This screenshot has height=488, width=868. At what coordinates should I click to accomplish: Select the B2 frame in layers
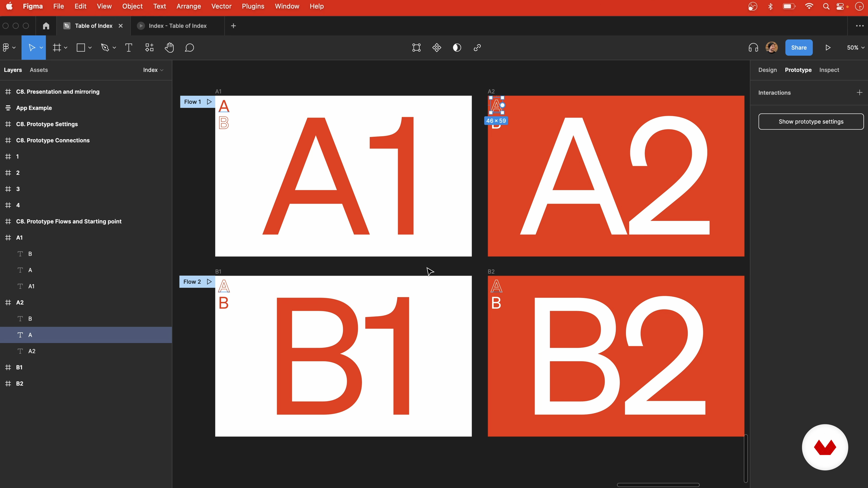click(x=86, y=383)
